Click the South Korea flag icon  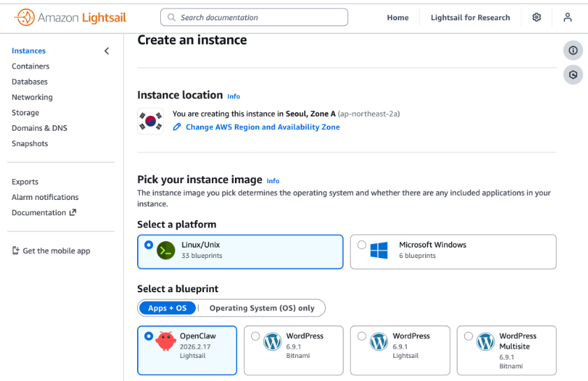tap(150, 121)
